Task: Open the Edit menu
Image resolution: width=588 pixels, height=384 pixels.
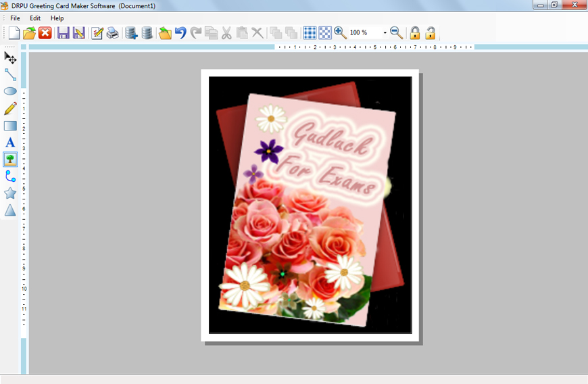Action: tap(35, 18)
